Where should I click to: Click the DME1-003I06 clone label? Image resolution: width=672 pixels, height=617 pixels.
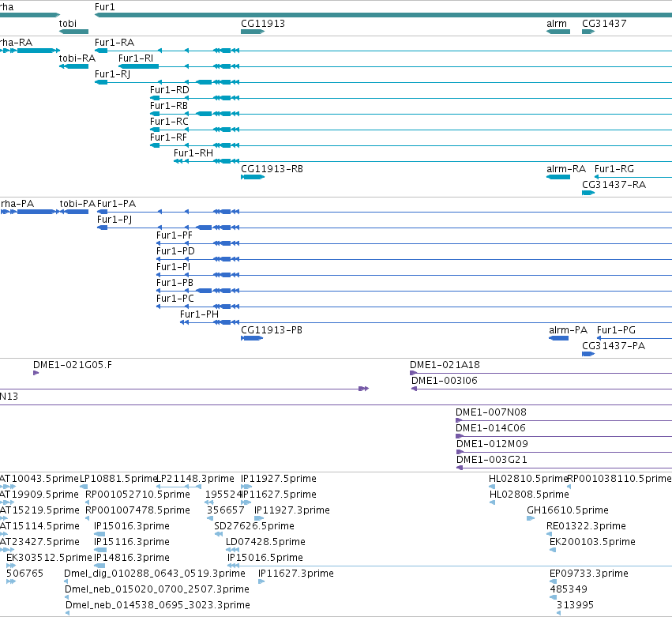[444, 381]
